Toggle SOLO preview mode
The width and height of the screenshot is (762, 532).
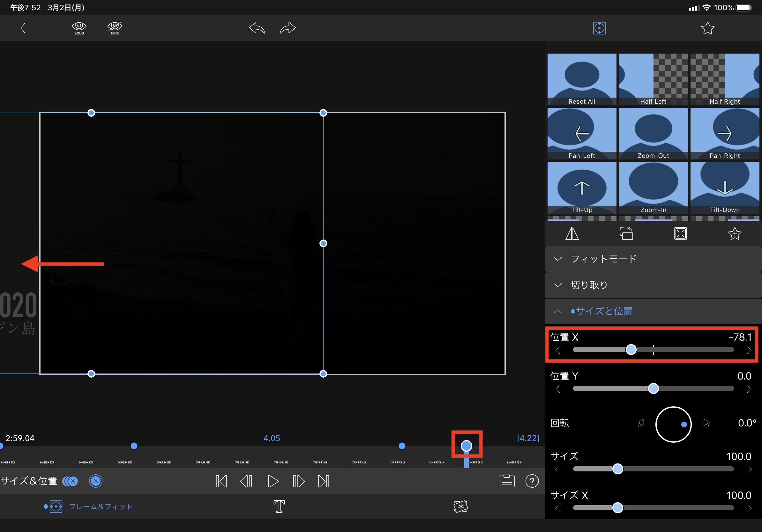coord(79,28)
